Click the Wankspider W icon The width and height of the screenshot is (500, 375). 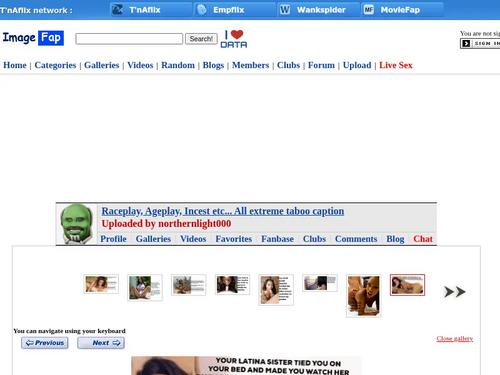285,10
